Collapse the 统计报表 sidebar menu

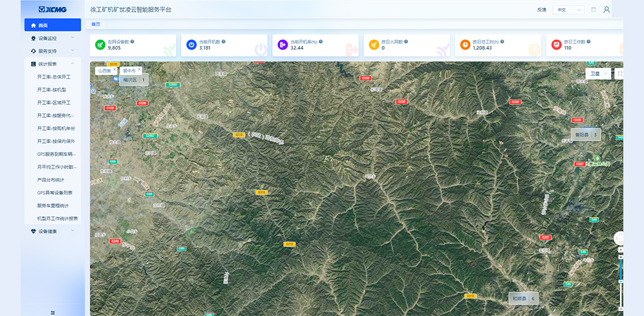(52, 64)
